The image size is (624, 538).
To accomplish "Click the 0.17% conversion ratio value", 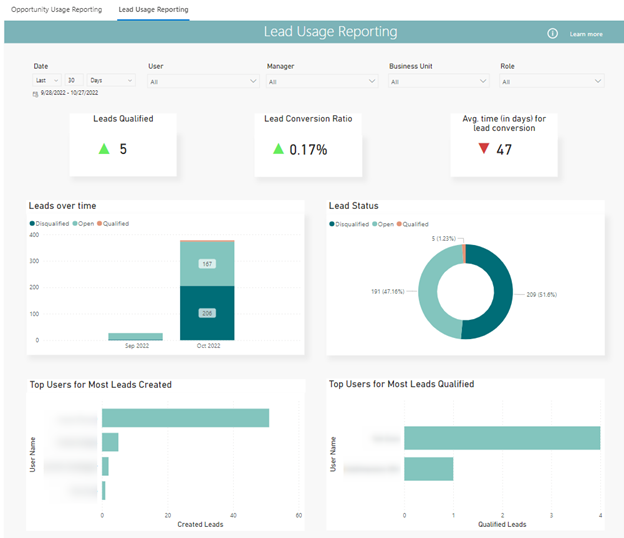I will click(308, 150).
